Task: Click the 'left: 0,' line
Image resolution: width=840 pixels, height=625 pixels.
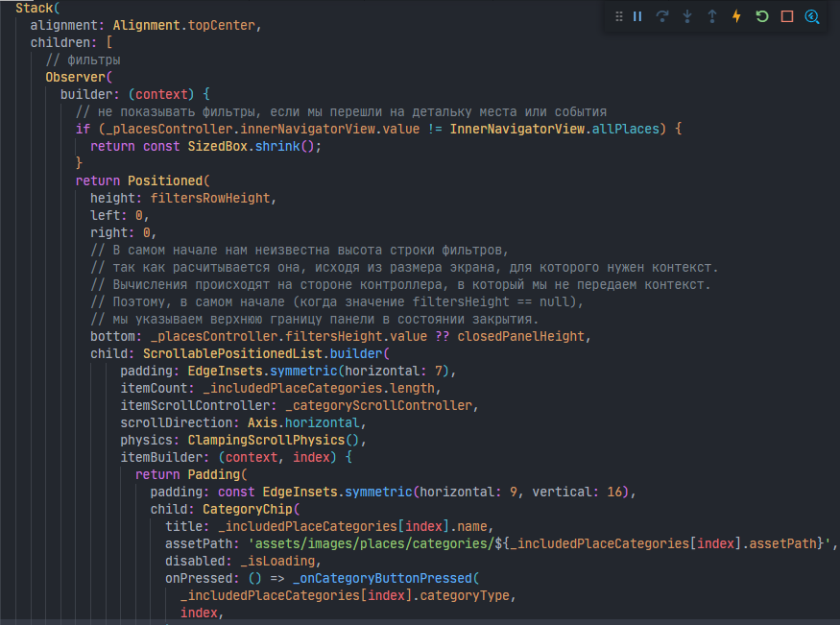Action: click(x=119, y=215)
